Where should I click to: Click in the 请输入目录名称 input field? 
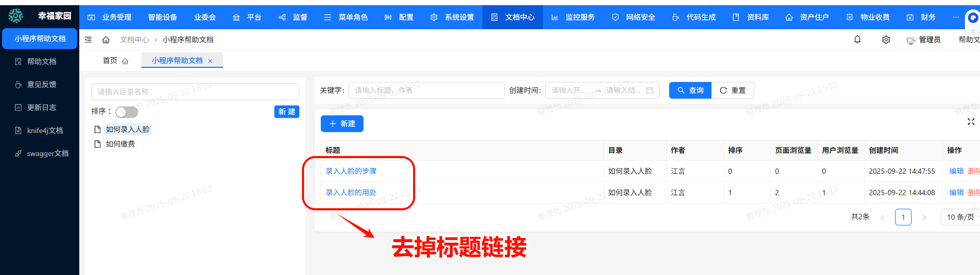click(x=195, y=92)
